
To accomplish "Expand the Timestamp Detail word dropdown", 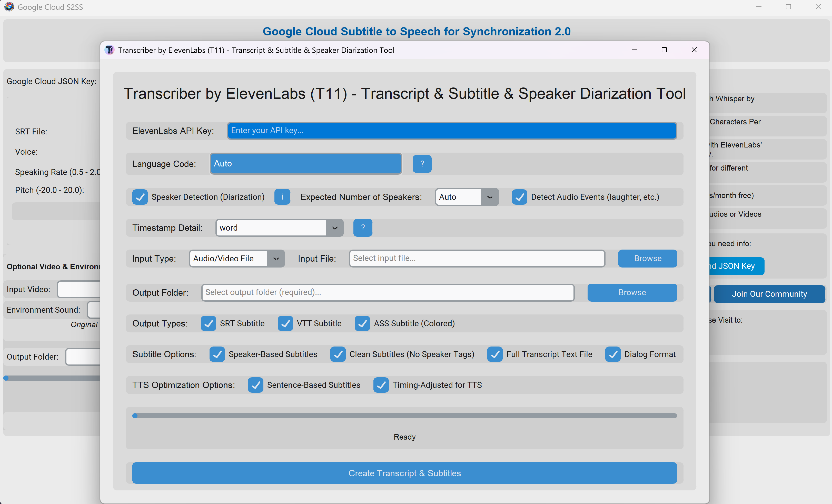I will point(334,228).
